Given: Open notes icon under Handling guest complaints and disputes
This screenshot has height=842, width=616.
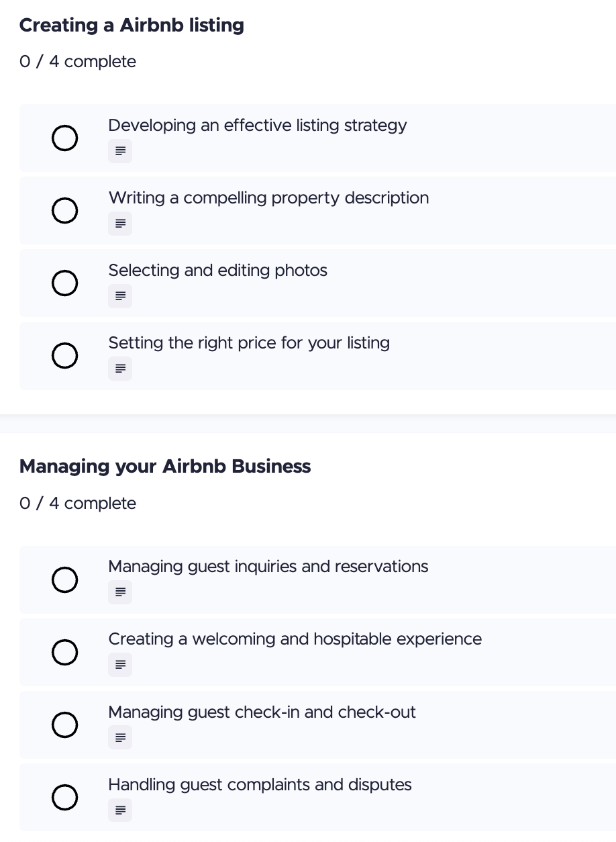Looking at the screenshot, I should (120, 810).
